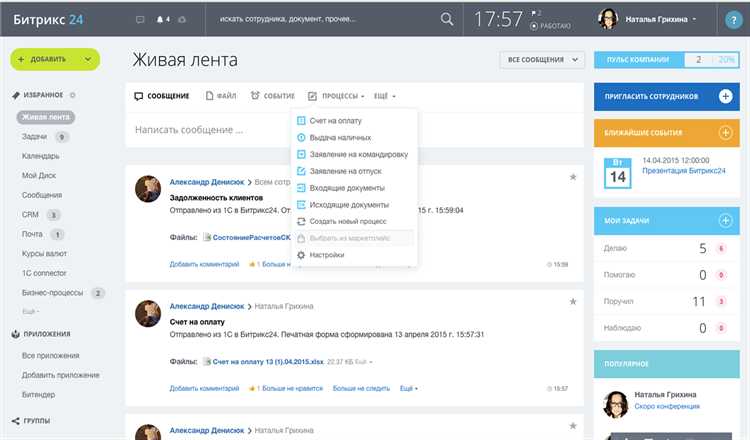Select the Событие tab
Viewport: 750px width, 440px height.
pyautogui.click(x=273, y=96)
